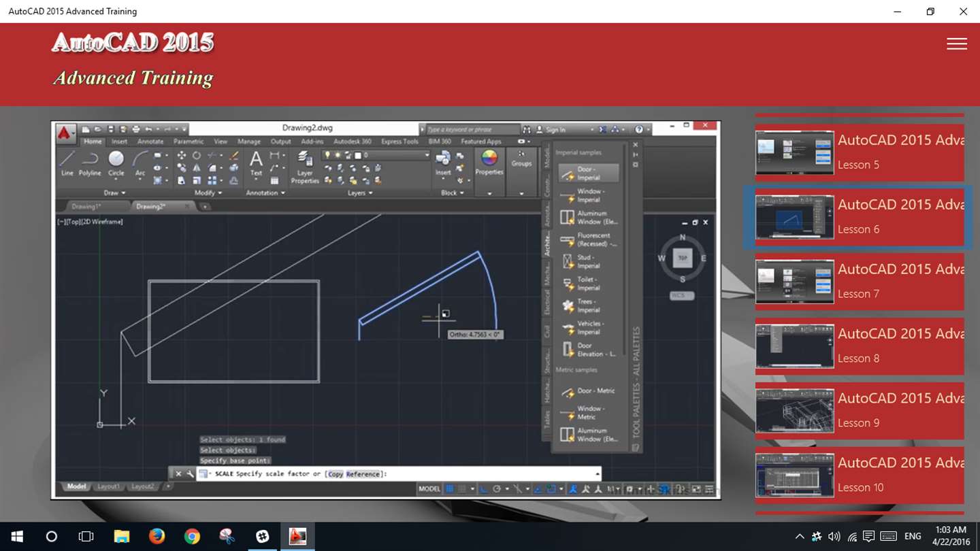Open the hamburger menu at top right
Image resolution: width=980 pixels, height=551 pixels.
[x=957, y=44]
